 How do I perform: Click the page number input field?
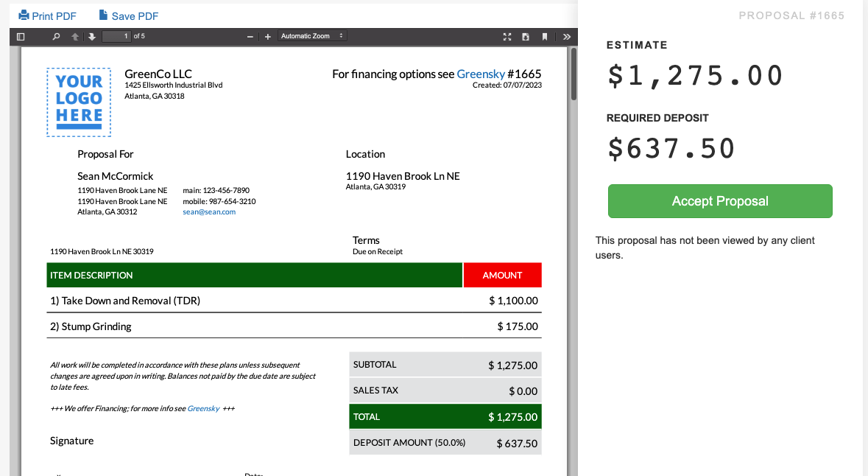tap(116, 36)
